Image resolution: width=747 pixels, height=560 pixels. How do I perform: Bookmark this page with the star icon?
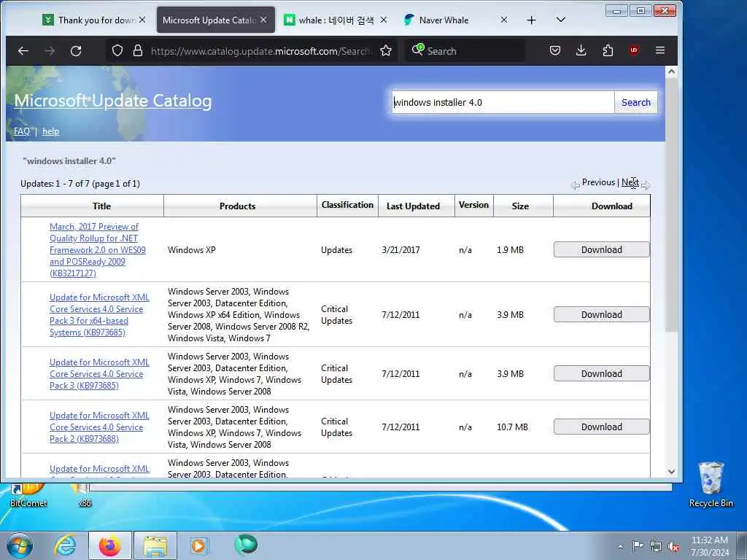tap(386, 51)
